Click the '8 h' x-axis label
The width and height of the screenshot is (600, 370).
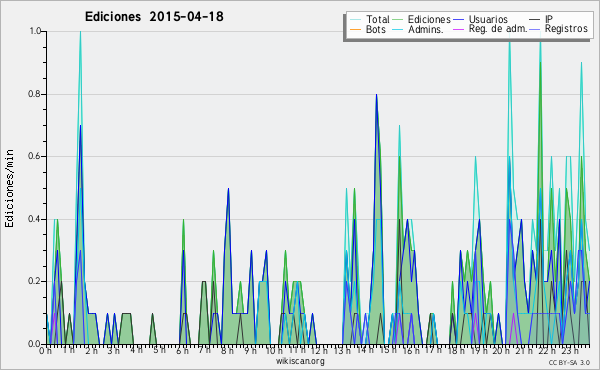pyautogui.click(x=227, y=350)
